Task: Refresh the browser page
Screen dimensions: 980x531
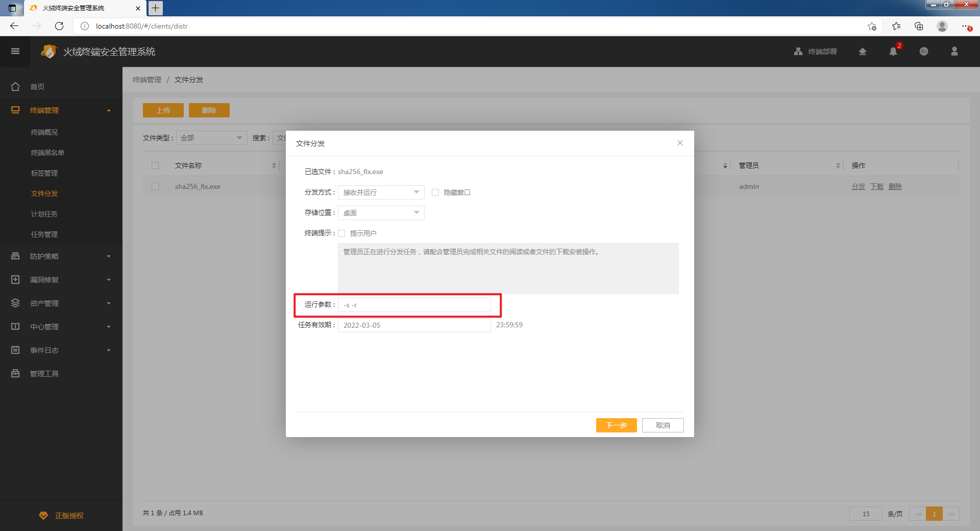Action: point(59,26)
